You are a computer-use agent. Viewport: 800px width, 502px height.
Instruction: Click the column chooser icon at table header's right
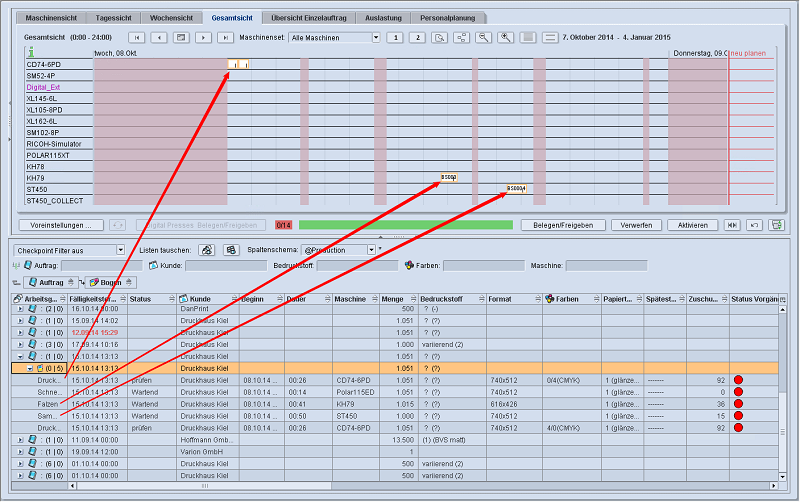click(x=783, y=299)
